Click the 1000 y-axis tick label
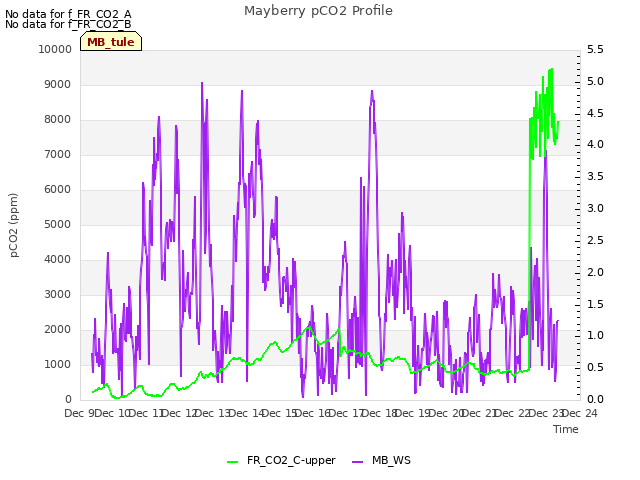Screen dimensions: 640x480 coord(57,364)
